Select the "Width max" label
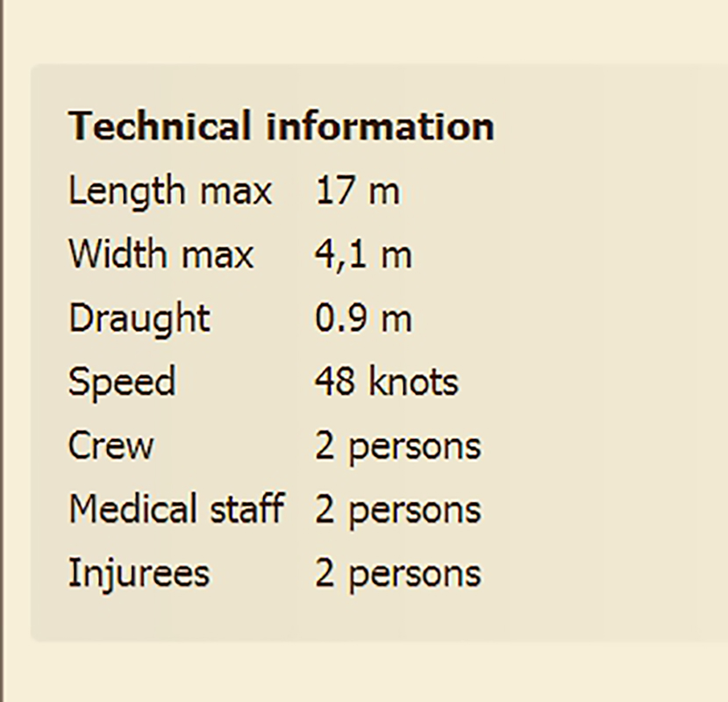Image resolution: width=728 pixels, height=702 pixels. [161, 254]
